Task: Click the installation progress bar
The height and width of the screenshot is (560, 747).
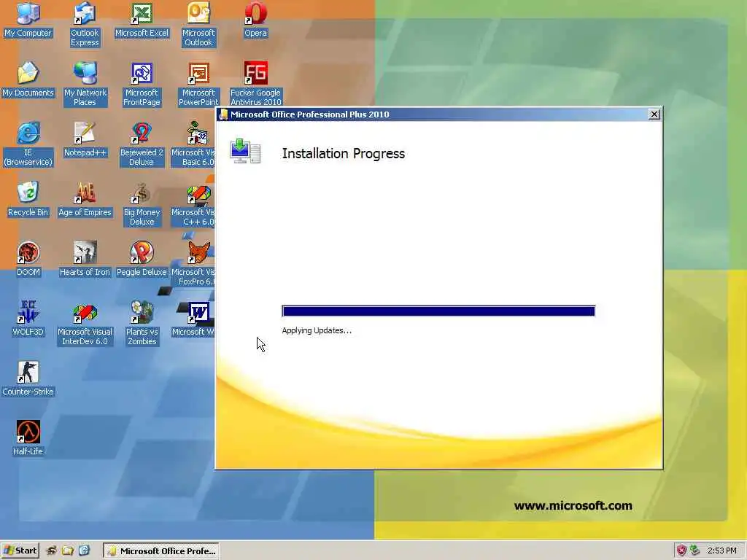Action: click(x=438, y=311)
